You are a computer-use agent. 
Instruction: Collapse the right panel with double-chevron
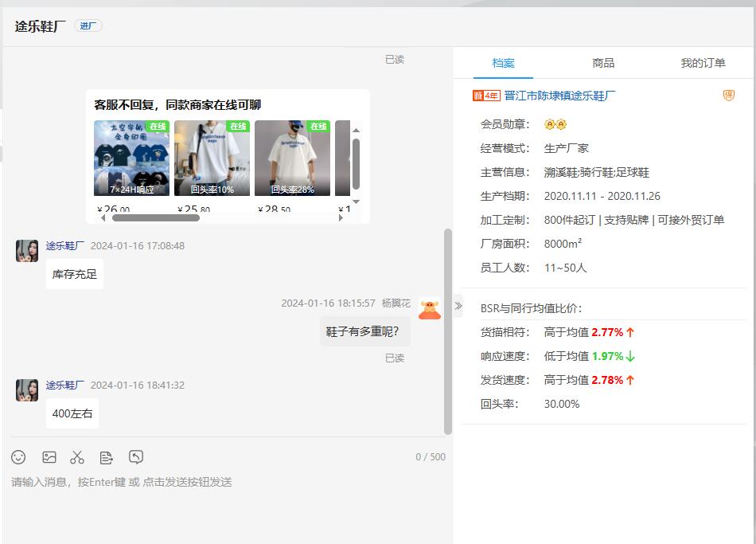click(x=458, y=306)
